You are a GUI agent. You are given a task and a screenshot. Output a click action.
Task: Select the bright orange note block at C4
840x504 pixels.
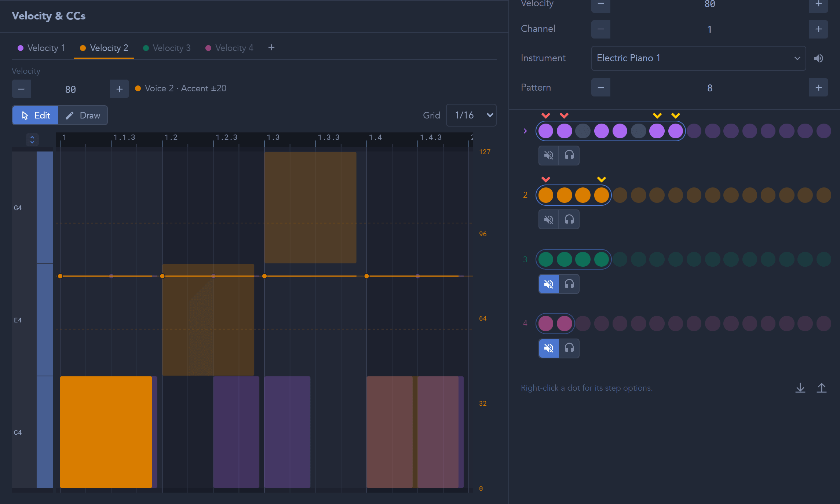(x=106, y=432)
